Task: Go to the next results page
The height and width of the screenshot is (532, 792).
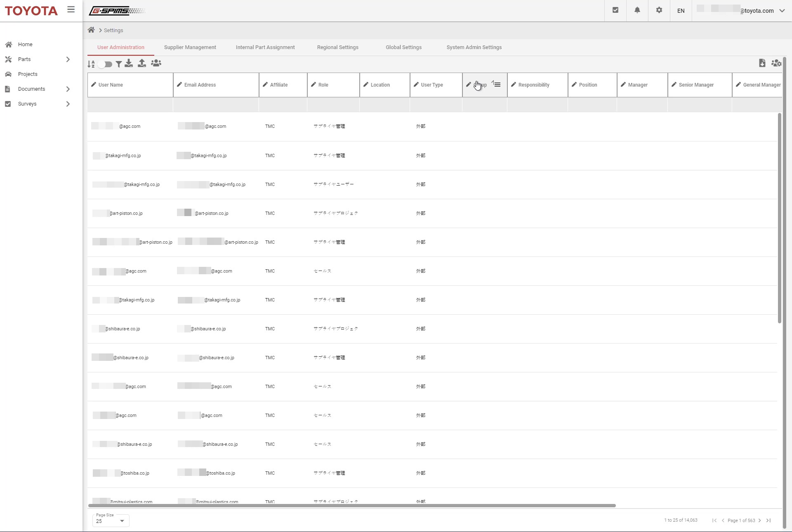Action: (x=759, y=520)
